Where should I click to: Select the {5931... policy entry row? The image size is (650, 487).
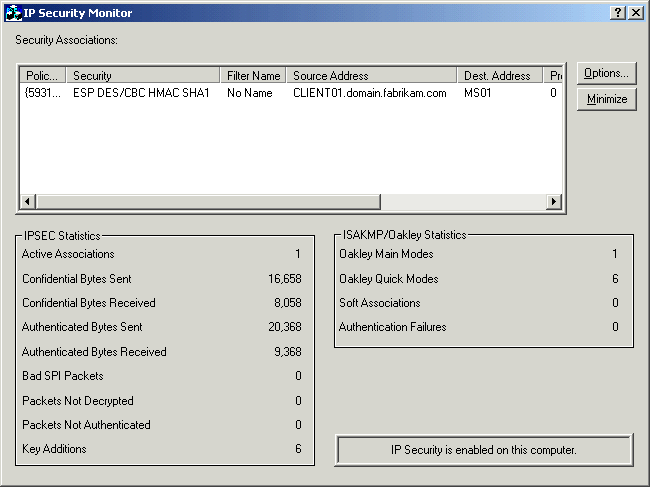pyautogui.click(x=43, y=93)
